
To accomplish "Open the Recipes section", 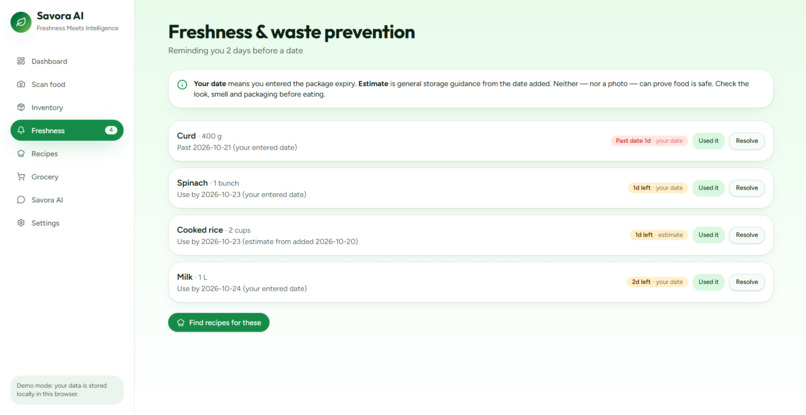I will pos(67,154).
